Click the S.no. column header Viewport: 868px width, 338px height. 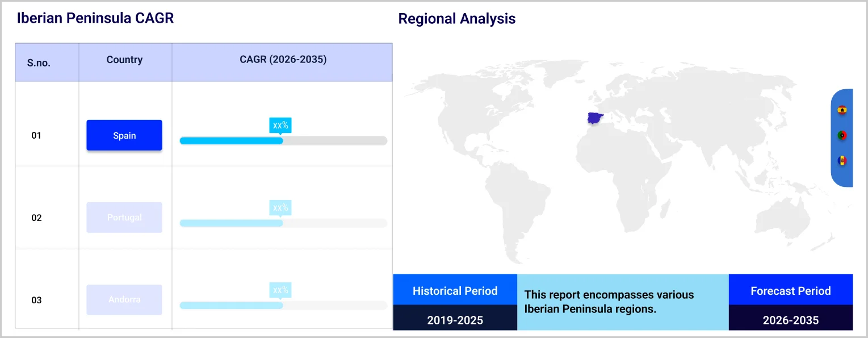tap(39, 63)
